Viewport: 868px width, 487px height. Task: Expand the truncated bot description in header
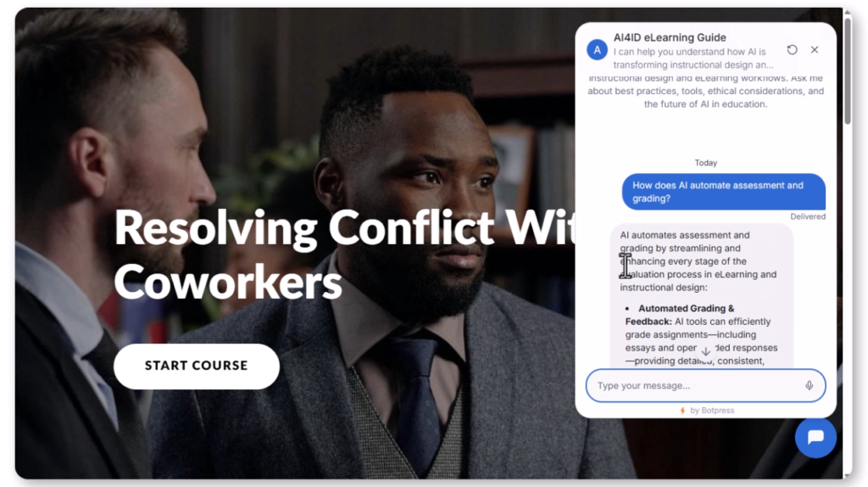(x=693, y=59)
